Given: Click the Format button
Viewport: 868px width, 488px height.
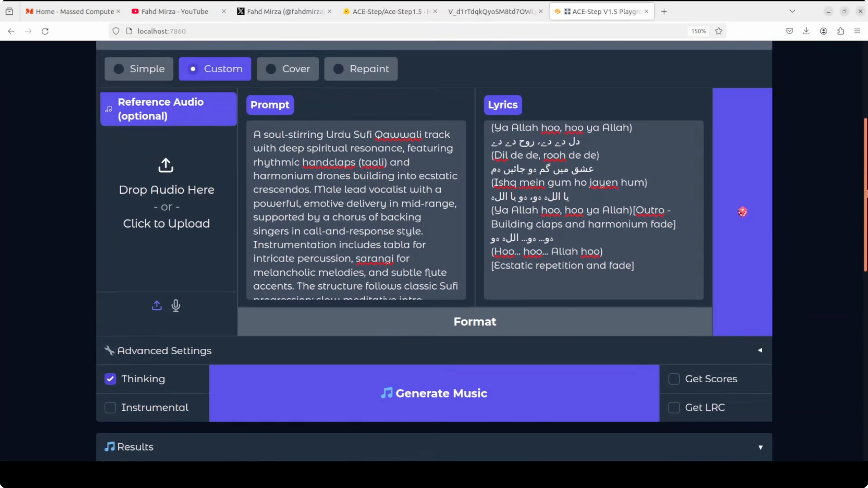Looking at the screenshot, I should (475, 322).
